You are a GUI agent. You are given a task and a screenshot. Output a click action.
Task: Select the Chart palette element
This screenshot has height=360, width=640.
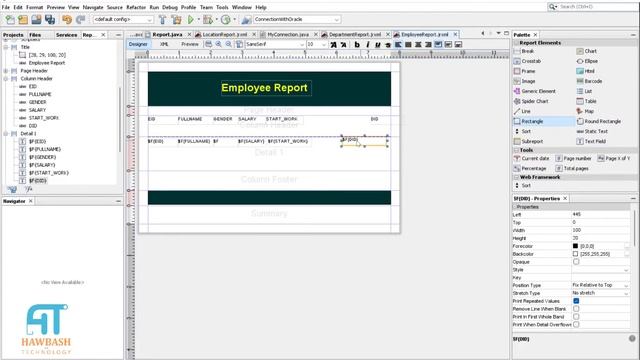590,51
